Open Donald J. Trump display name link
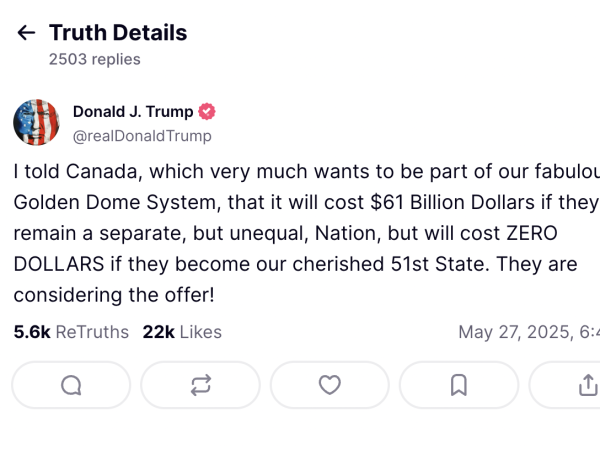Image resolution: width=600 pixels, height=455 pixels. [133, 112]
